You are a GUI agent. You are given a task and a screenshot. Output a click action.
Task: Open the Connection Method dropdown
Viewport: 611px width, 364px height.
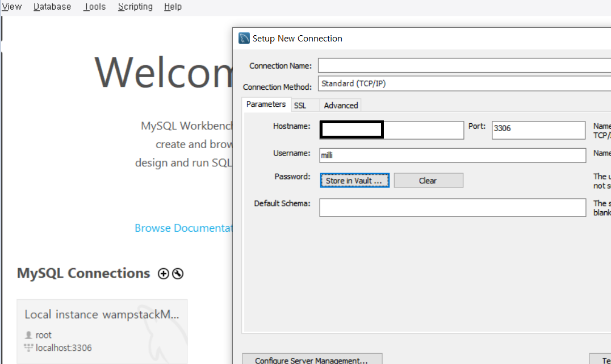click(464, 83)
